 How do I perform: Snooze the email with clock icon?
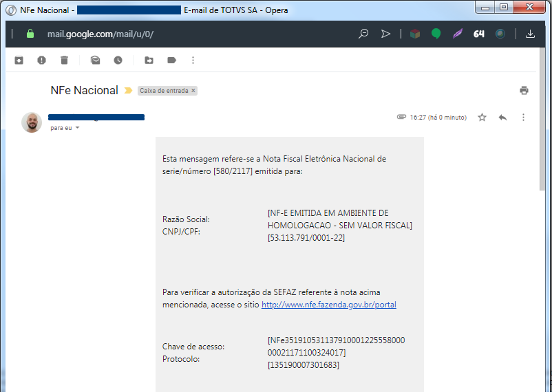coord(118,60)
